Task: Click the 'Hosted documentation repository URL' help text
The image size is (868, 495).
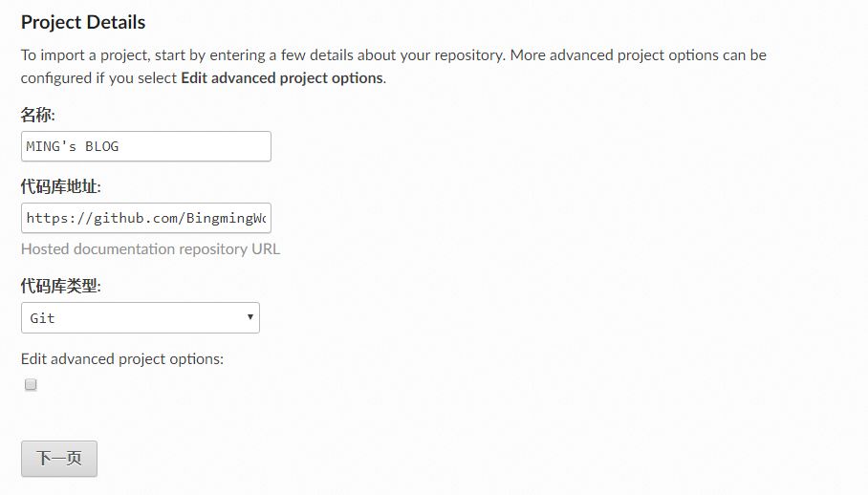Action: point(150,248)
